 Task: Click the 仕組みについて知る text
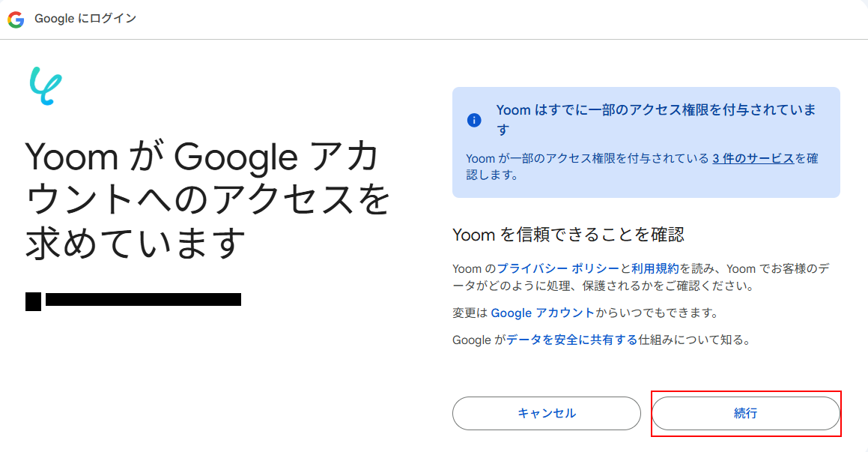(693, 340)
